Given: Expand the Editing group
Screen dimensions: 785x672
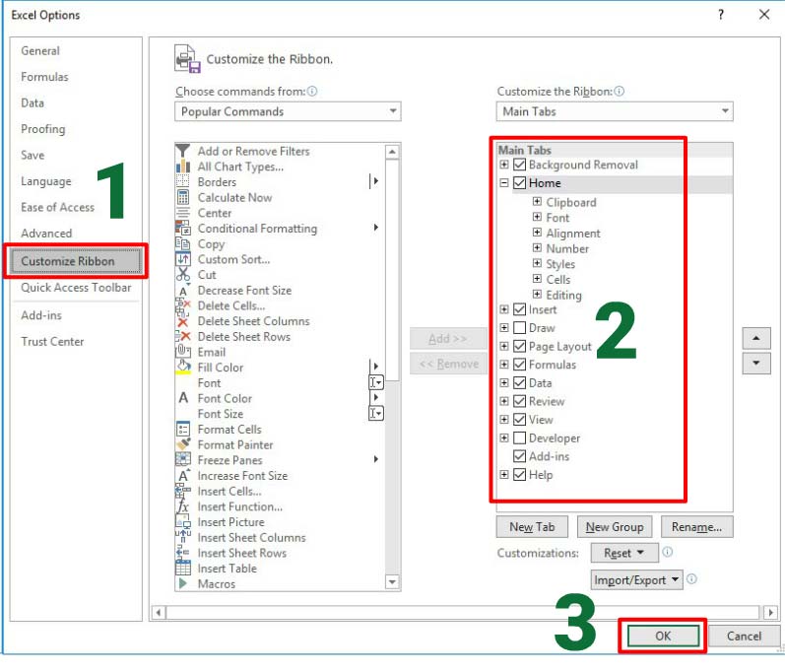Looking at the screenshot, I should 537,295.
